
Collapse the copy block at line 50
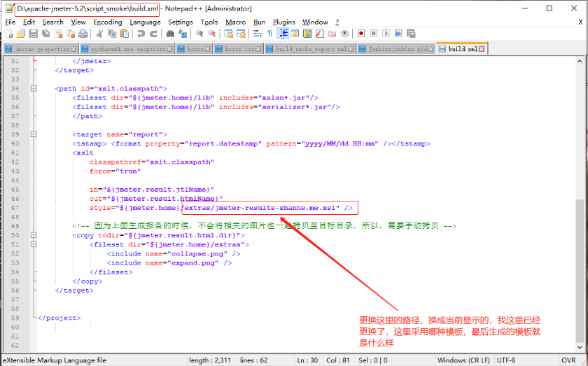34,235
